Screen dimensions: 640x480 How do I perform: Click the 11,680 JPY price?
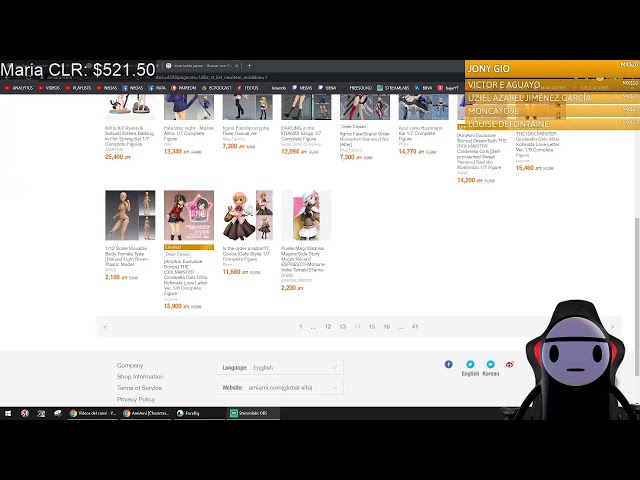(x=241, y=272)
